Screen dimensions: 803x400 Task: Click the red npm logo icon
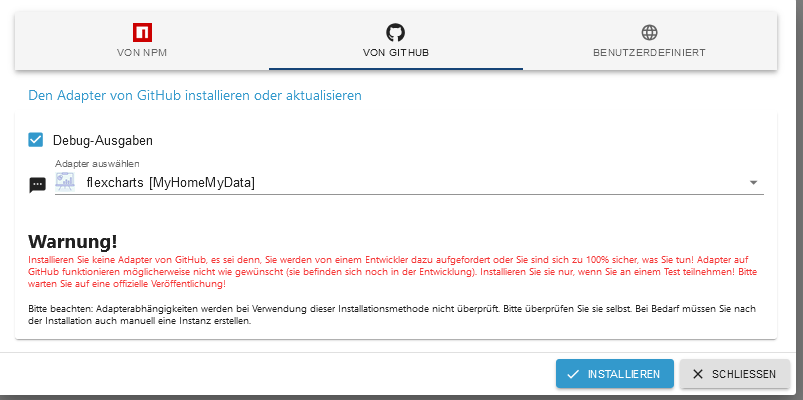(142, 32)
